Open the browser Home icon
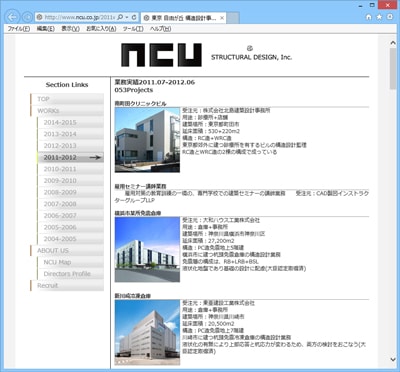The width and height of the screenshot is (400, 372). (x=369, y=17)
